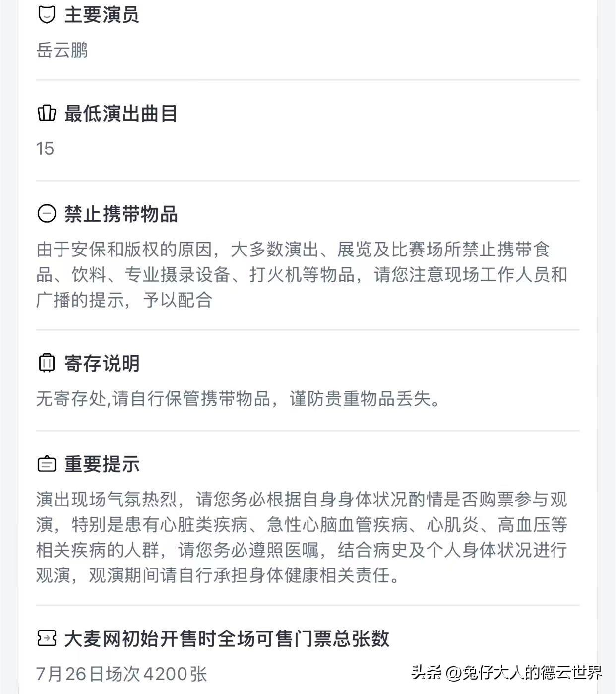Select the 主要演员 section heading

tap(102, 14)
